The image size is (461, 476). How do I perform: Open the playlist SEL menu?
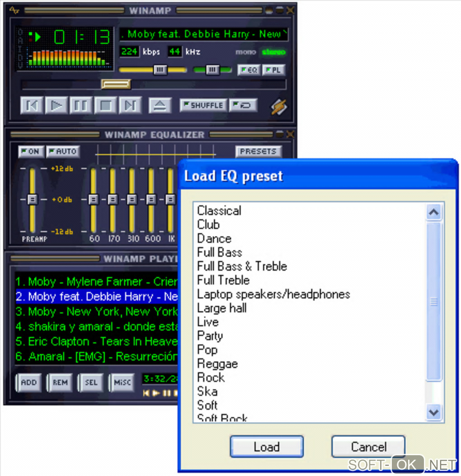[91, 382]
